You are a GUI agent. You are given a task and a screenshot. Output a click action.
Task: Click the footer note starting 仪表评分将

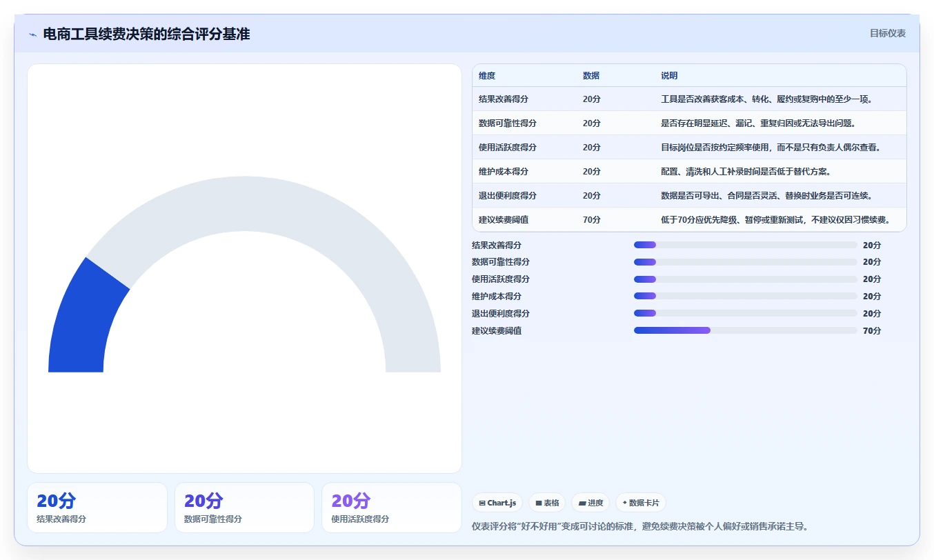(640, 526)
